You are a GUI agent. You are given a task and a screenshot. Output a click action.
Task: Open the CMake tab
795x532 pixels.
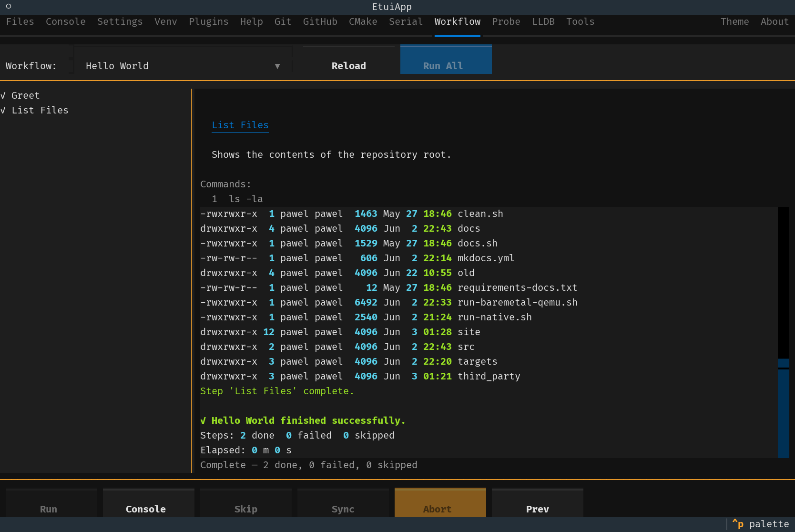[363, 21]
